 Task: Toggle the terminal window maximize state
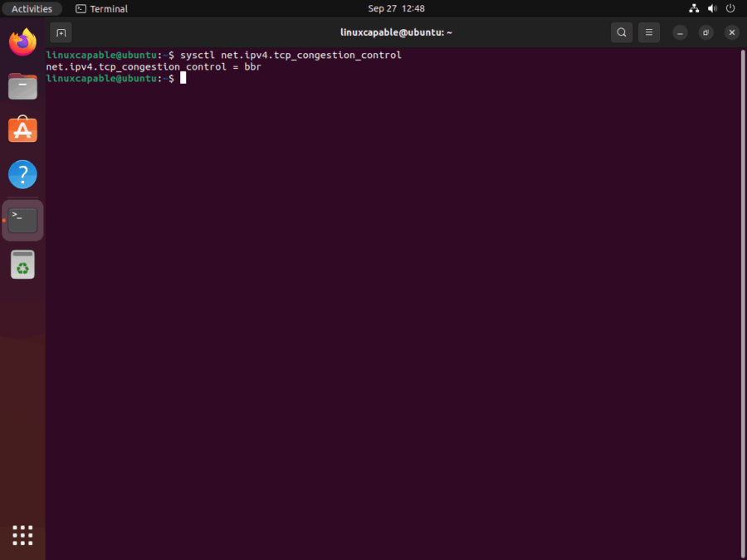[x=706, y=32]
